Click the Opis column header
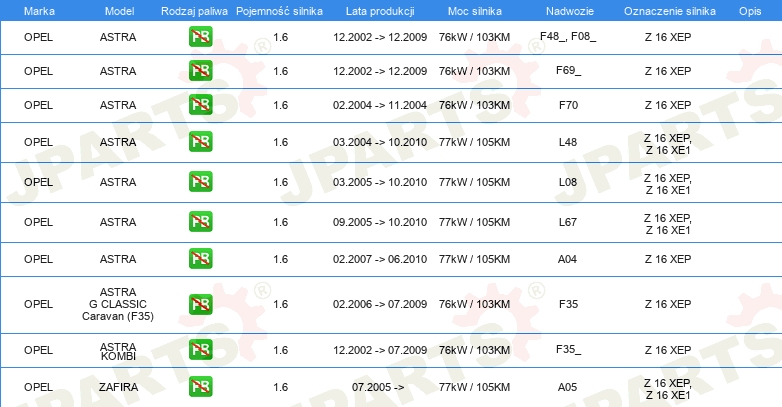The width and height of the screenshot is (782, 407). click(x=750, y=11)
